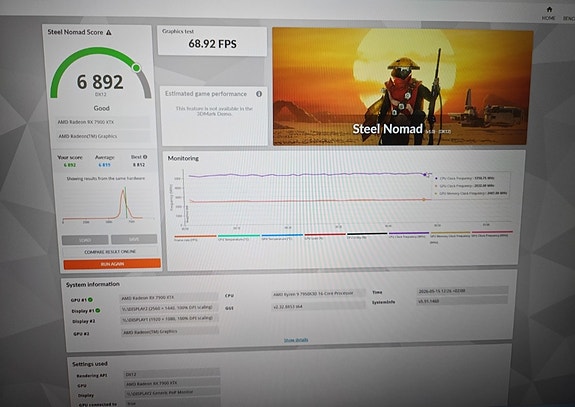Screen dimensions: 575x407
Task: Click the SAVE button
Action: [134, 239]
